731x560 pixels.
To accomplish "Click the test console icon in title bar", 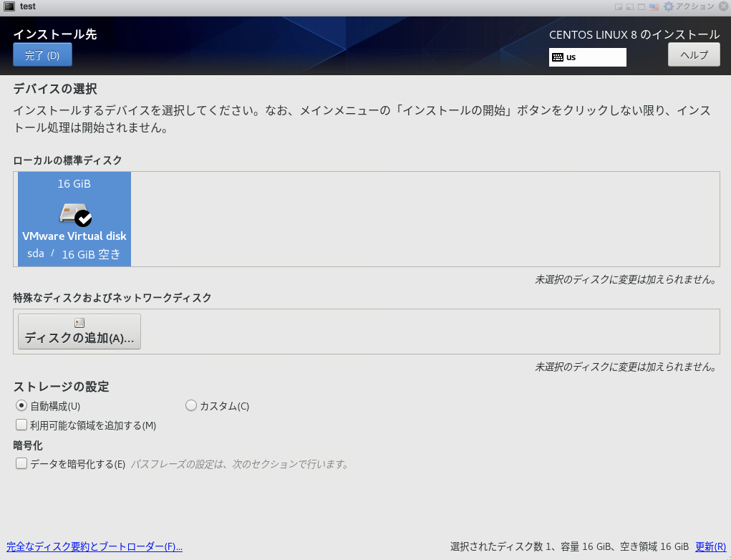I will coord(9,6).
